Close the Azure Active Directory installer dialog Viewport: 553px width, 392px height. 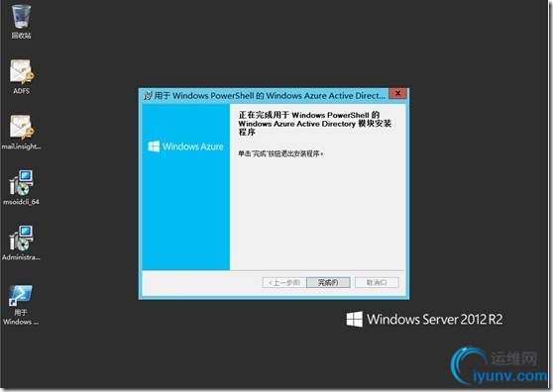[x=397, y=93]
